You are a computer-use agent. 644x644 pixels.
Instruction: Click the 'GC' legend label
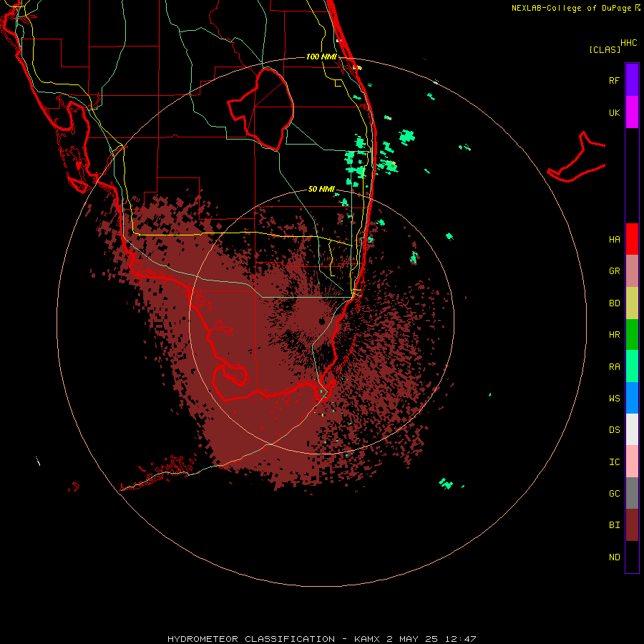coord(614,494)
